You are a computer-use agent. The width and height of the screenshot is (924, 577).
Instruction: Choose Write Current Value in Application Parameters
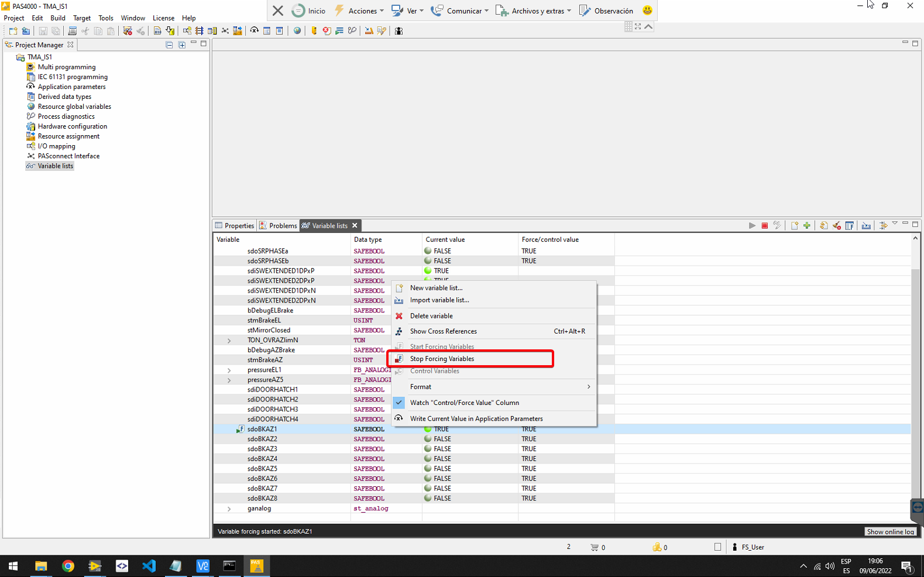494,418
